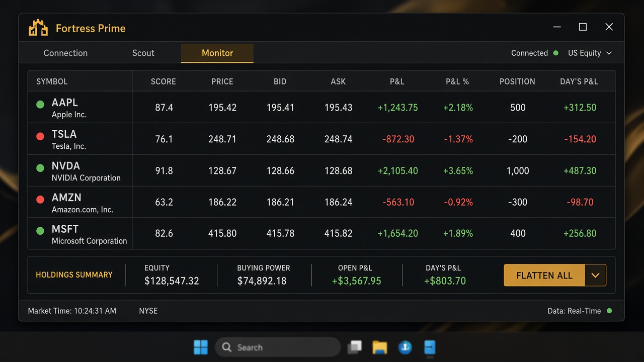This screenshot has height=362, width=644.
Task: Click the green Connected indicator dot
Action: [556, 53]
